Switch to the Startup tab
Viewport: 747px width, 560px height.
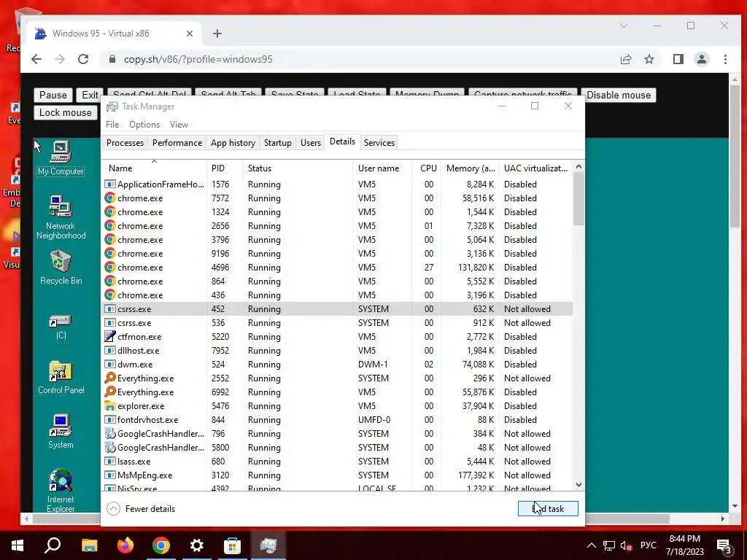pos(278,143)
